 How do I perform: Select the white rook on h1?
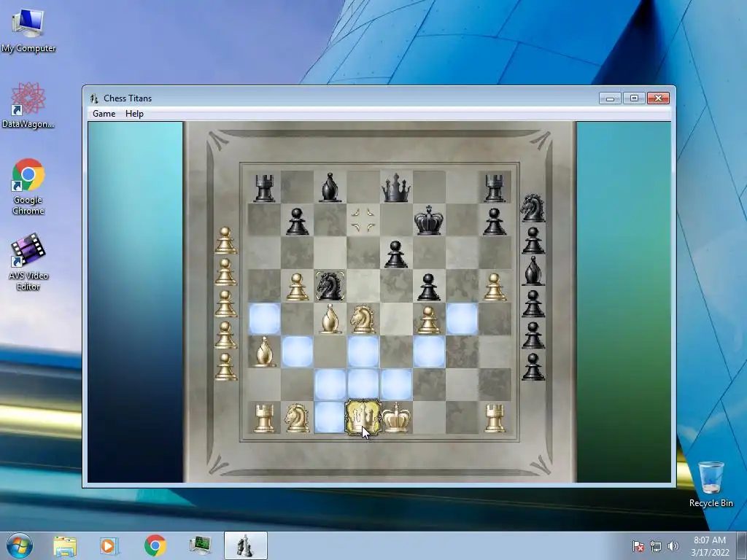pyautogui.click(x=495, y=418)
